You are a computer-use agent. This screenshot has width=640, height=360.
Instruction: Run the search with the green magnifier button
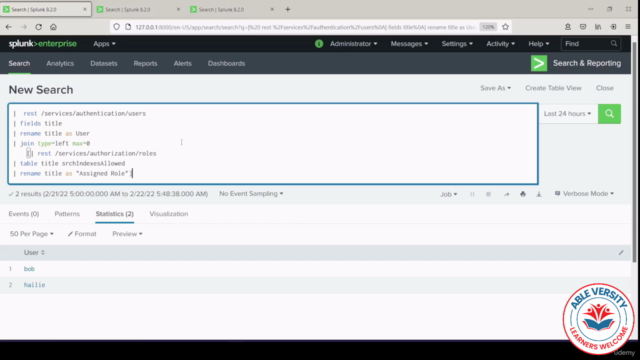(609, 114)
